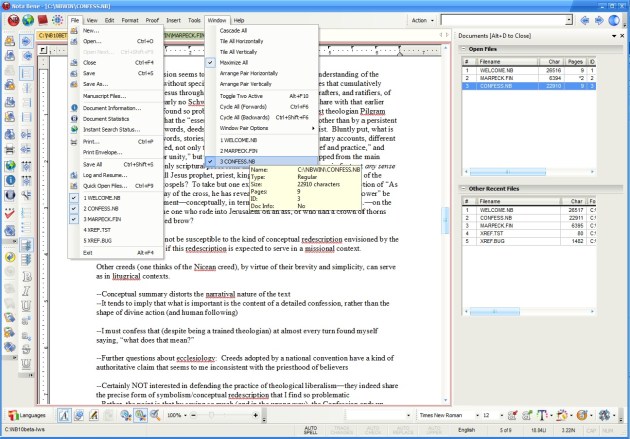
Task: Click the back arrow icon beside the command box
Action: [585, 20]
